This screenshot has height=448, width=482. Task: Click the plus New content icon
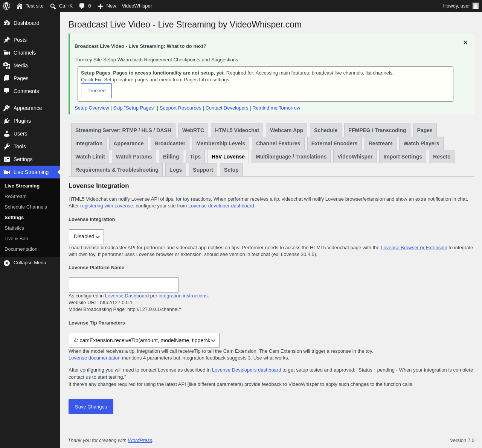[x=100, y=6]
